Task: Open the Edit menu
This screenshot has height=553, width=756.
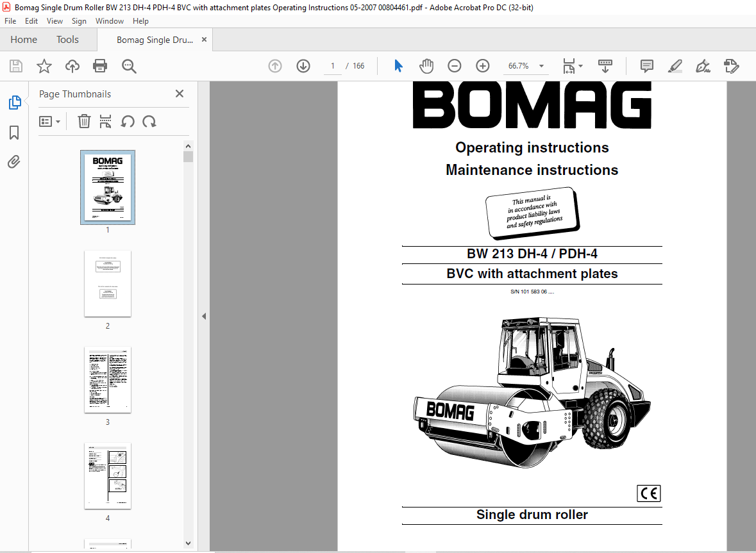Action: (x=31, y=21)
